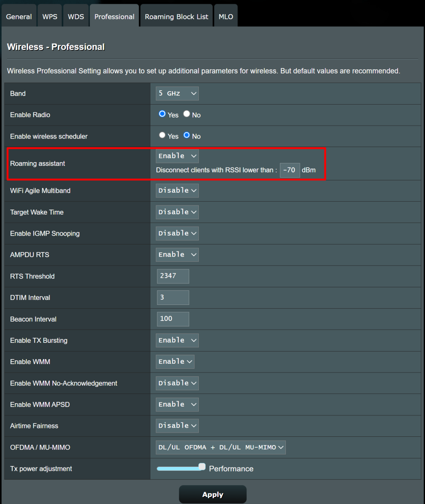425x504 pixels.
Task: Click the RSSI threshold dBm input field
Action: tap(290, 170)
